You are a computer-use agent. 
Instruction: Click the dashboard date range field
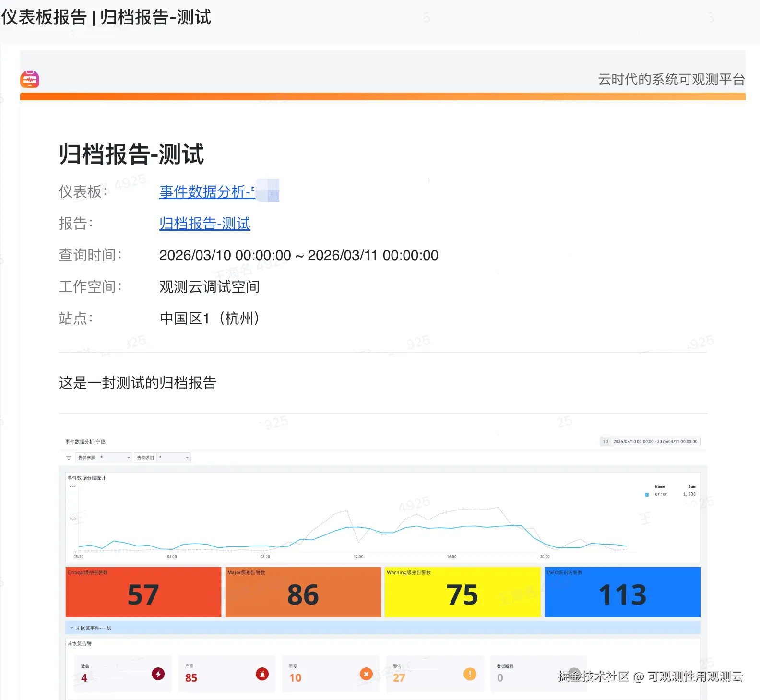click(x=655, y=441)
